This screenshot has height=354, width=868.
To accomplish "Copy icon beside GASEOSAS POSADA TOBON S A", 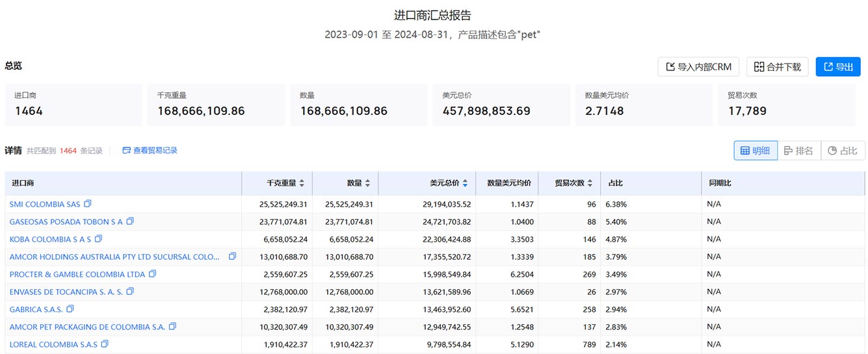I will pyautogui.click(x=130, y=221).
